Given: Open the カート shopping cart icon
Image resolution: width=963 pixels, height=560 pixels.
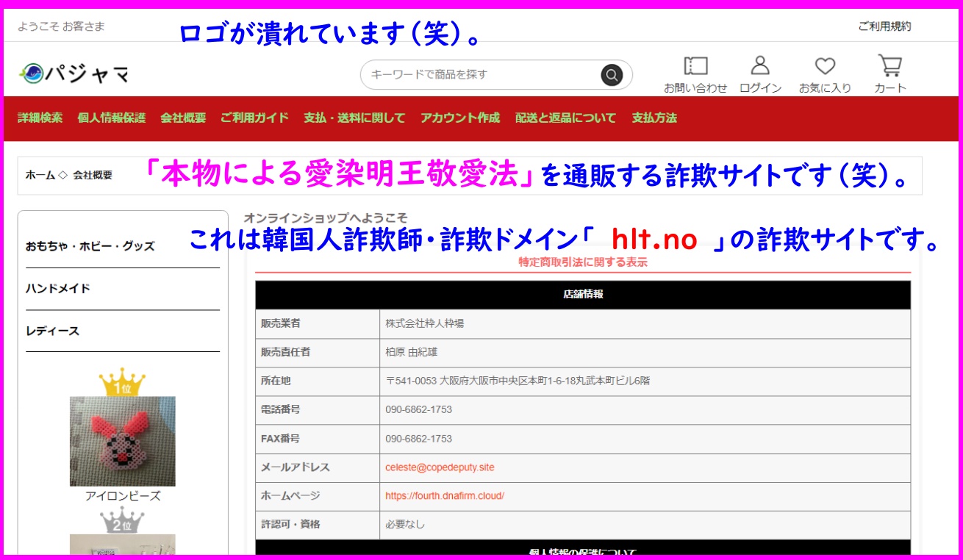Looking at the screenshot, I should (x=889, y=67).
